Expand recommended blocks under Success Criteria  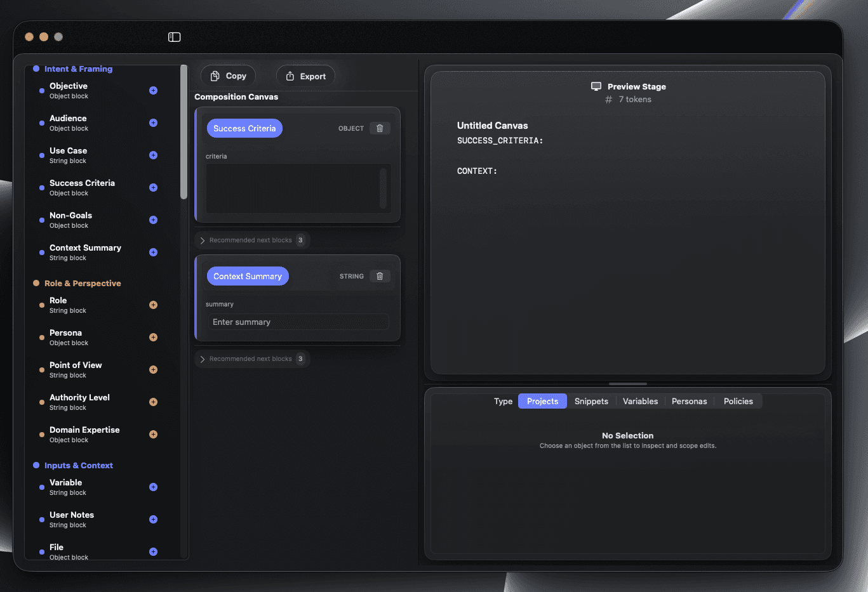tap(252, 240)
